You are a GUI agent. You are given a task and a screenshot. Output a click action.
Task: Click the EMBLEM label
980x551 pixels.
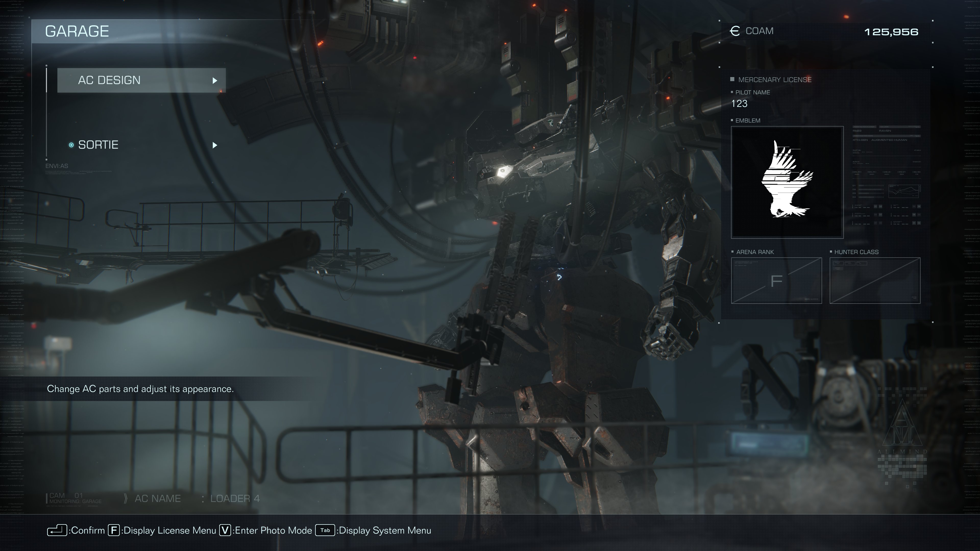[x=748, y=121]
